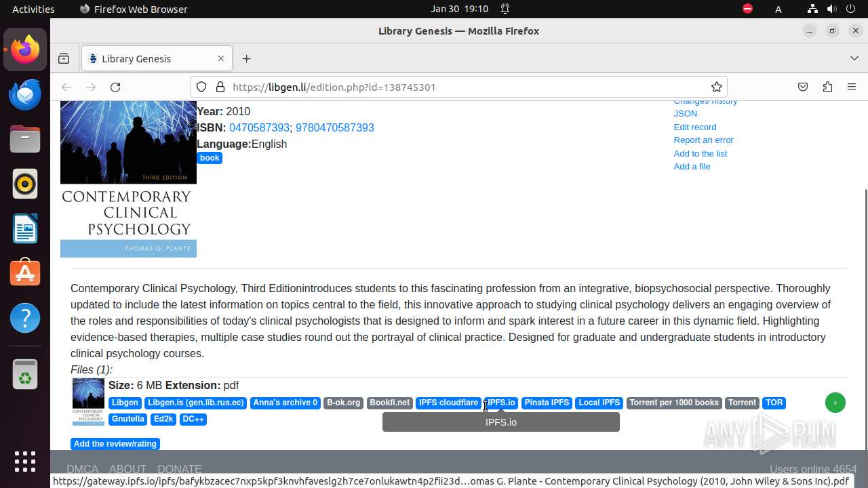
Task: Open Ubuntu Software store icon
Action: point(25,273)
